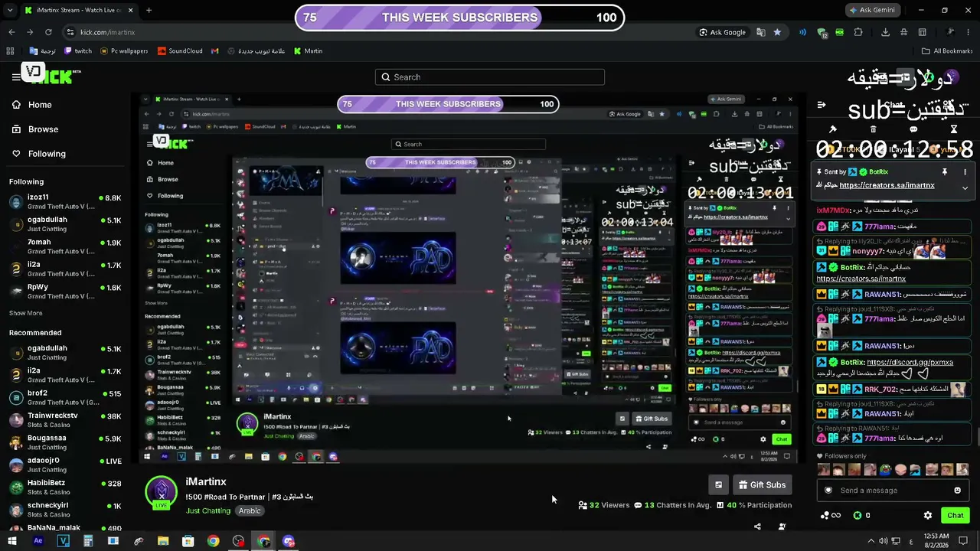Reload the page in Chrome
This screenshot has width=980, height=551.
point(48,32)
